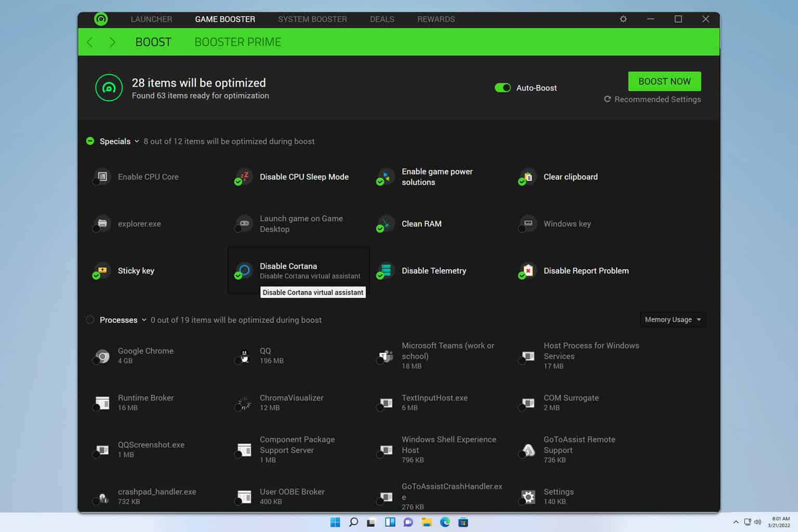
Task: Click the ChromaVisualizer process icon
Action: point(244,403)
